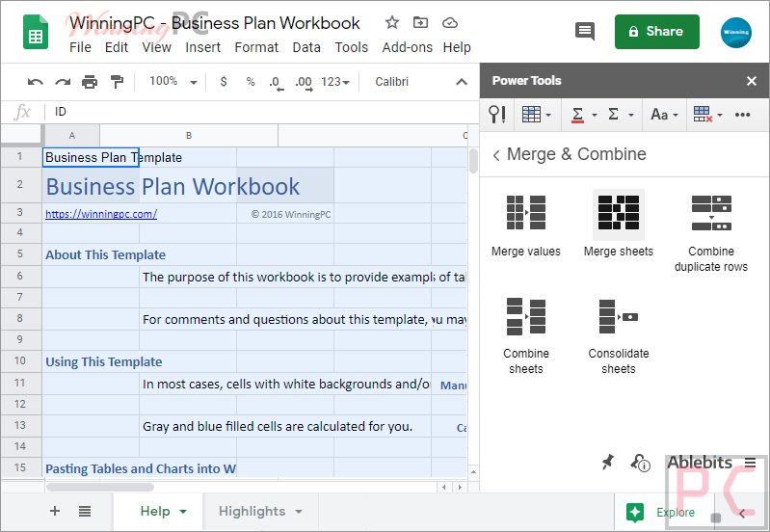The image size is (770, 532).
Task: Click the horizontal scrollbar thumb
Action: 99,488
